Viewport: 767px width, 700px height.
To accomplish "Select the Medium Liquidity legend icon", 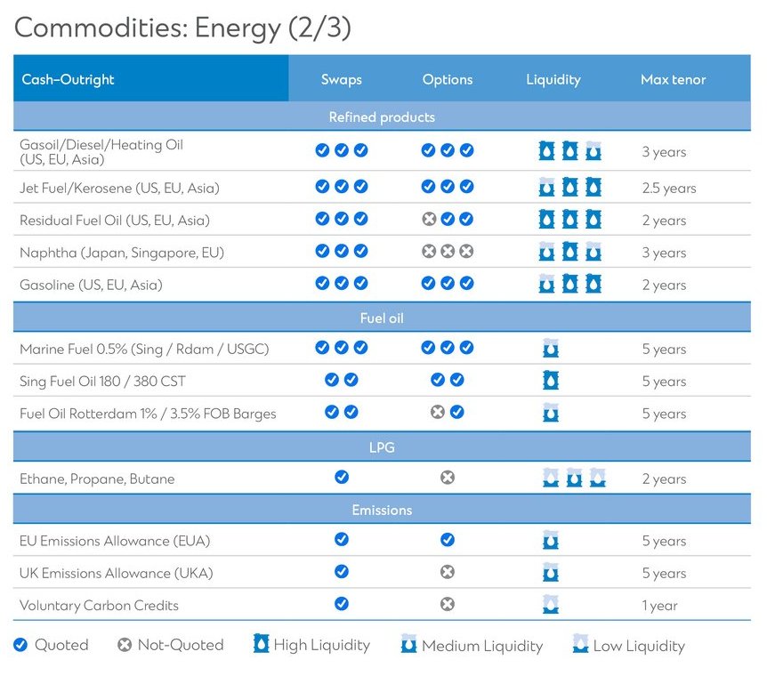I will 409,644.
